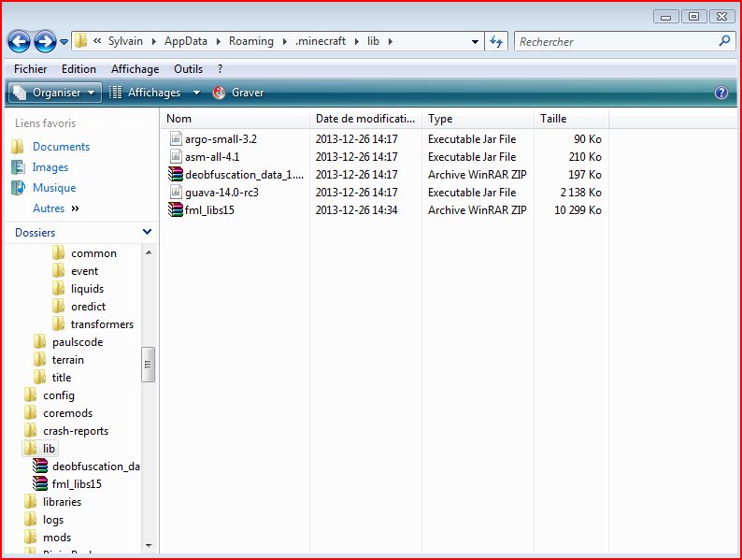Go forward with the blue forward arrow
This screenshot has width=742, height=560.
coord(45,42)
